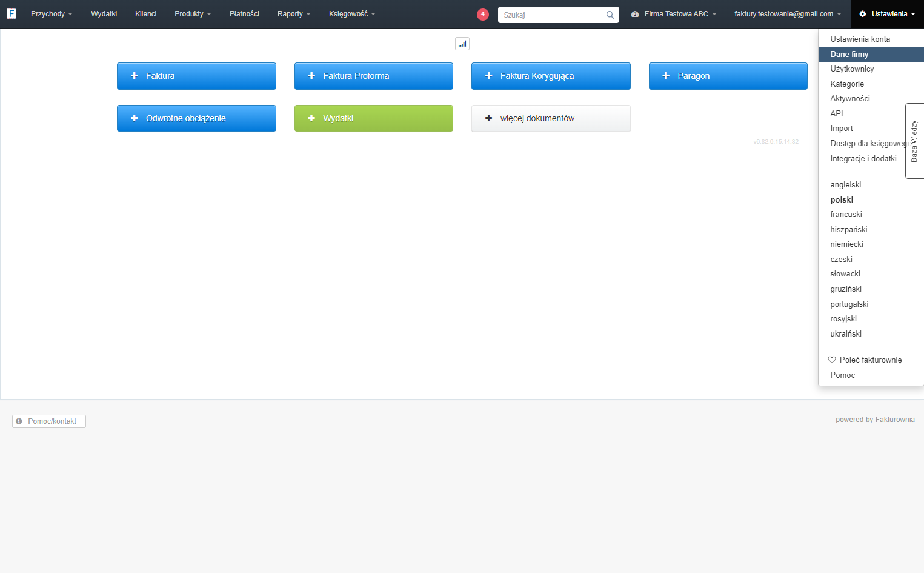Image resolution: width=924 pixels, height=573 pixels.
Task: Create a new Faktura Korygująca
Action: [x=551, y=76]
